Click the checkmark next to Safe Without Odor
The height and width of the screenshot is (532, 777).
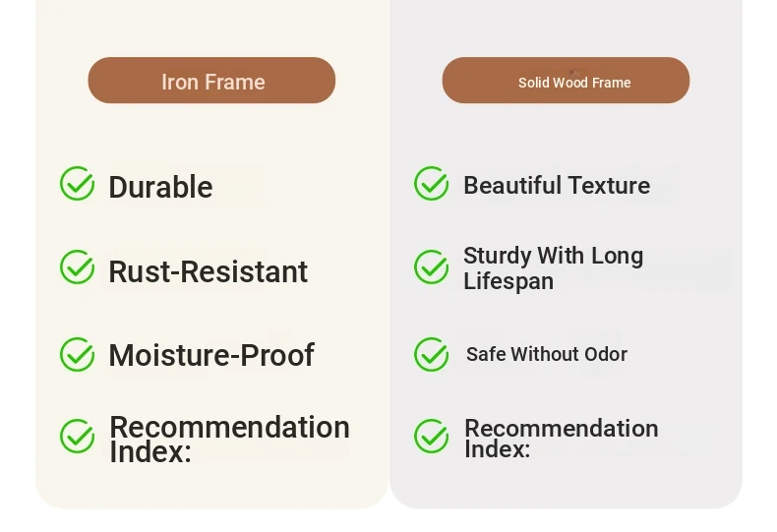tap(432, 354)
